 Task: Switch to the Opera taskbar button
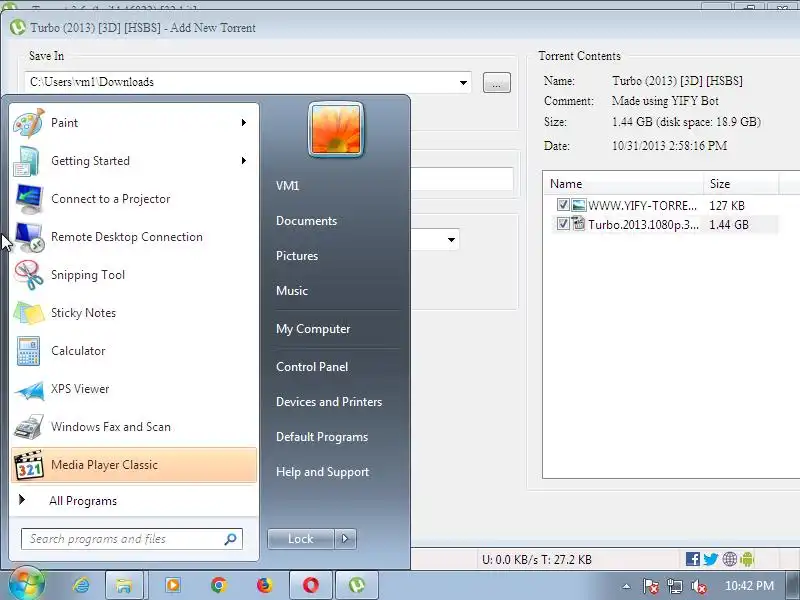point(311,585)
